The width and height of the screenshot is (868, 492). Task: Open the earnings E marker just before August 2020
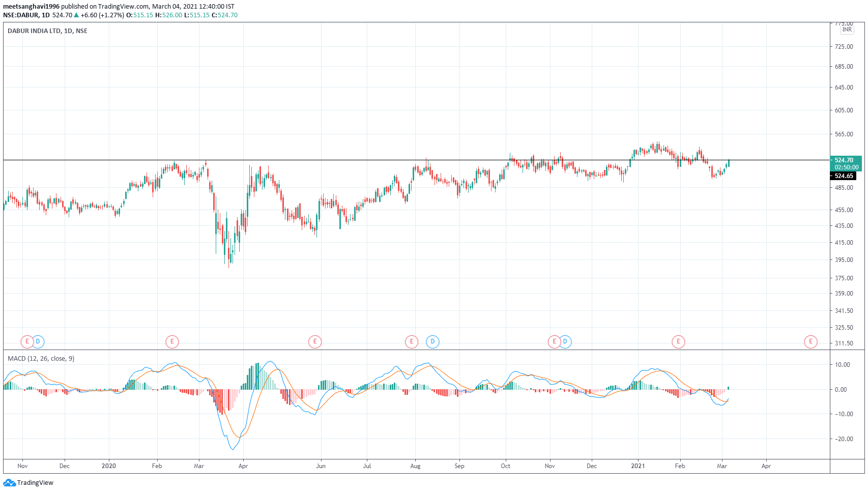pyautogui.click(x=411, y=342)
